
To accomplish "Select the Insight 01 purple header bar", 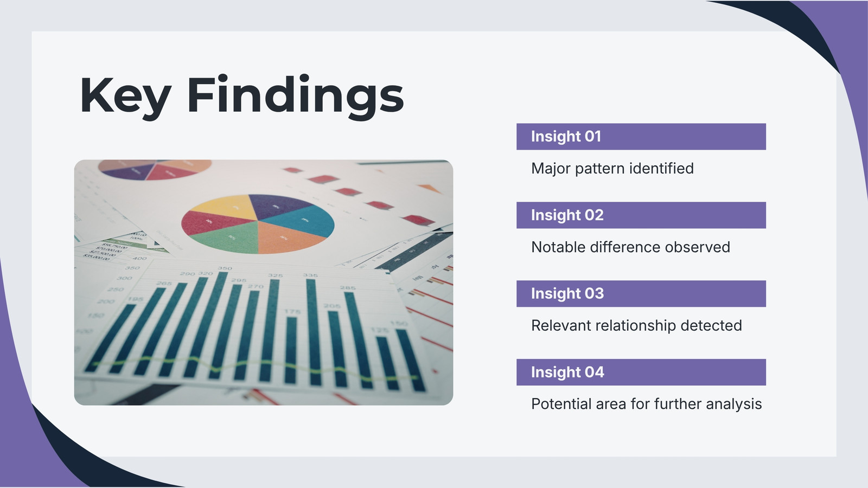I will 641,137.
